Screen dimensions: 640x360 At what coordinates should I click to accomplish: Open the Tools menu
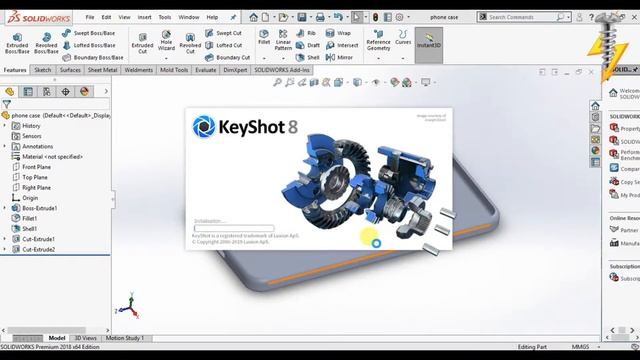pyautogui.click(x=165, y=17)
